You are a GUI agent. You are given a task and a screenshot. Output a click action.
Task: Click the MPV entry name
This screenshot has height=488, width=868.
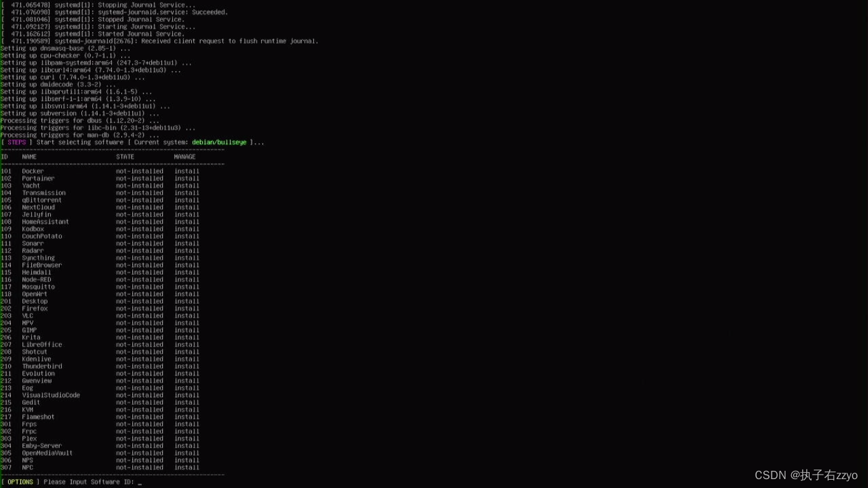pyautogui.click(x=28, y=323)
